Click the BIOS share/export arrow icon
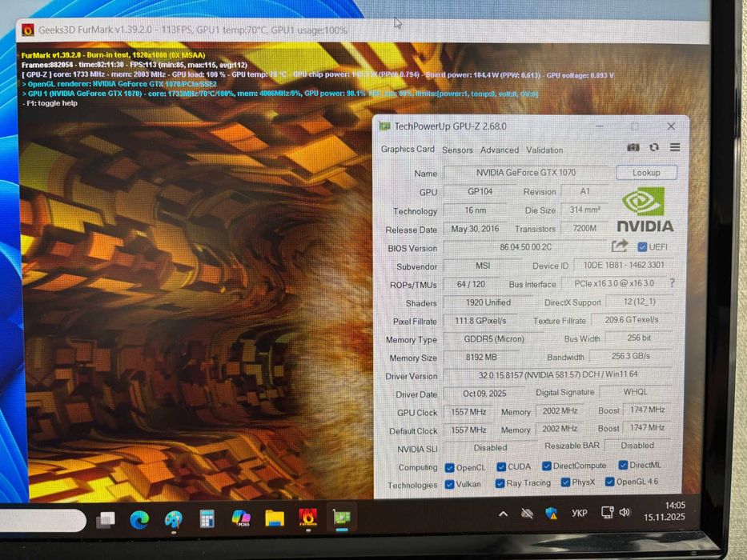Screen dimensions: 747x560 pyautogui.click(x=619, y=246)
